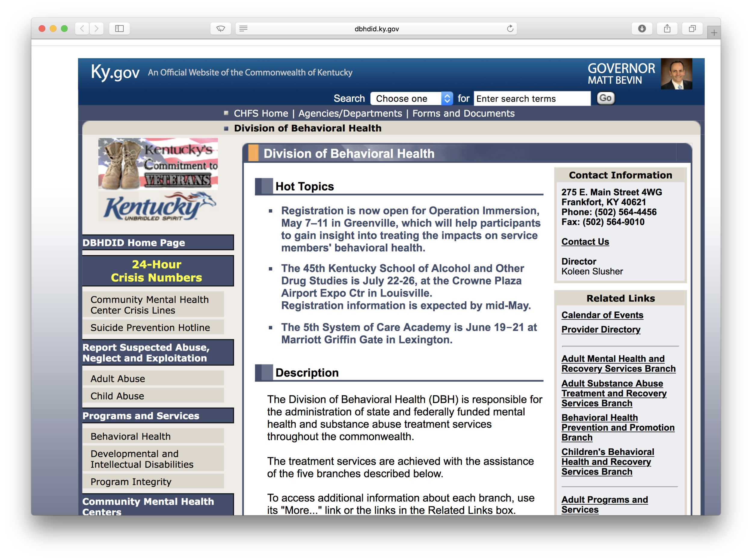Show downloads with the download icon
This screenshot has height=560, width=752.
642,29
